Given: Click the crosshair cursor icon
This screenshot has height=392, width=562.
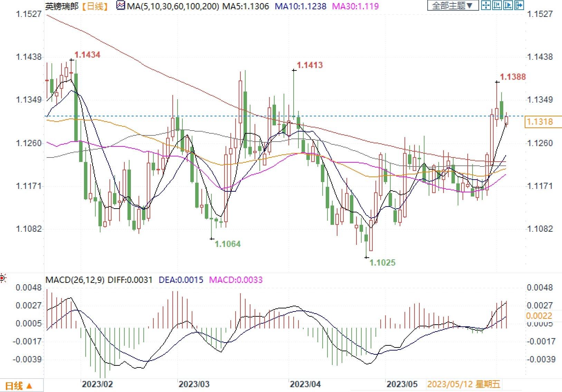Looking at the screenshot, I should point(486,5).
